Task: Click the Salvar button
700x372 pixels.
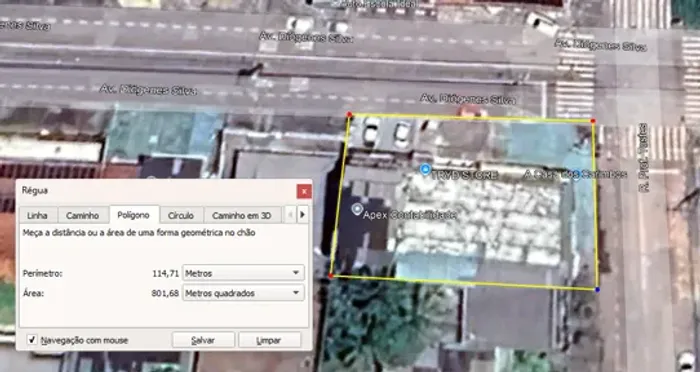Action: (203, 340)
